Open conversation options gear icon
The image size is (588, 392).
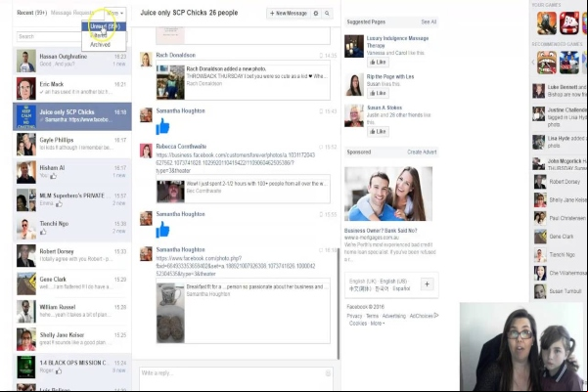(x=316, y=13)
